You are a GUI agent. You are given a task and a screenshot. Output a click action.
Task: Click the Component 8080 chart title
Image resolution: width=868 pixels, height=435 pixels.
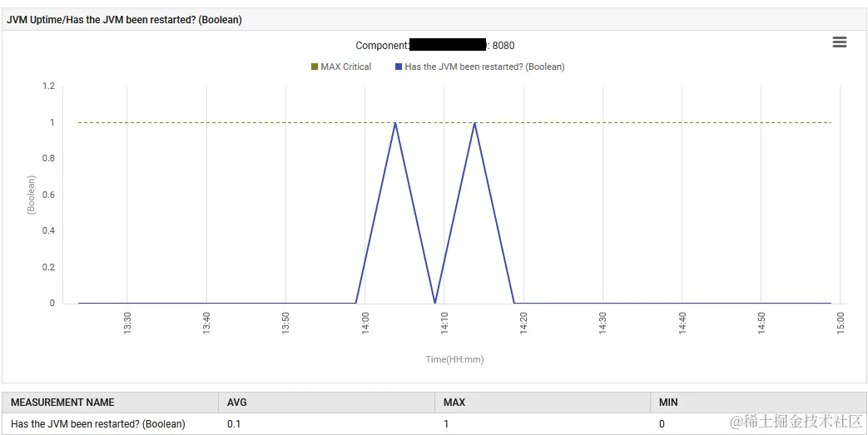point(435,46)
